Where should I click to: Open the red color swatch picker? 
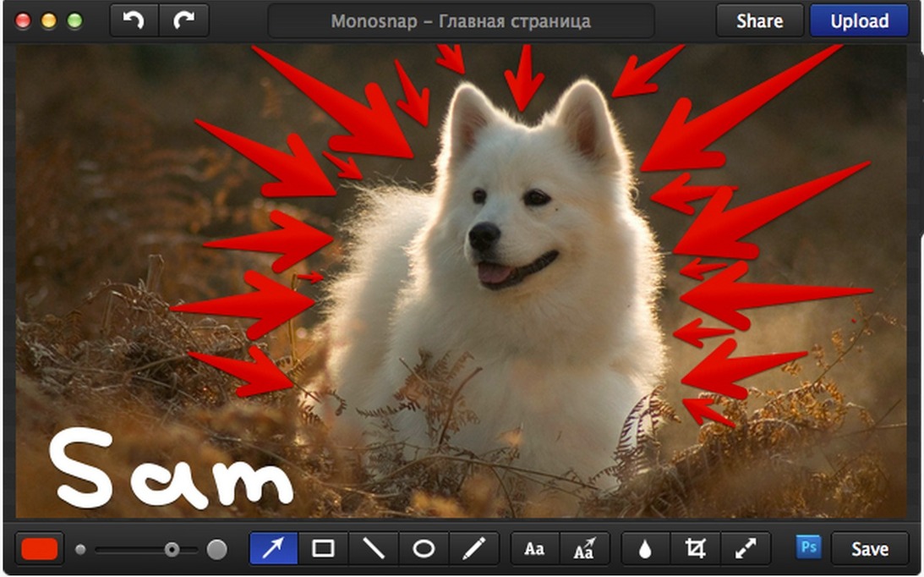coord(39,548)
